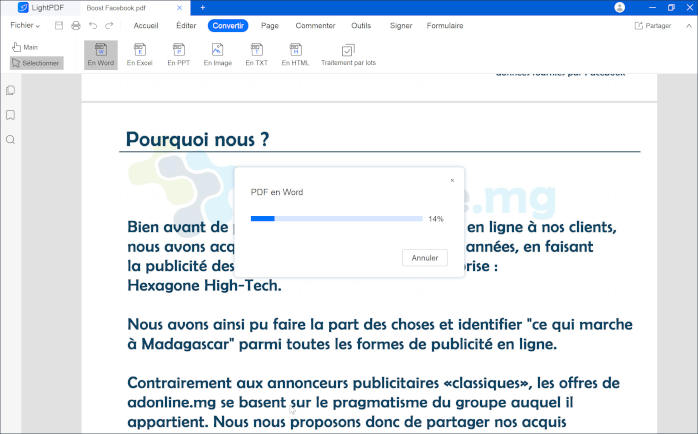
Task: Click the Partager share button
Action: [x=653, y=25]
